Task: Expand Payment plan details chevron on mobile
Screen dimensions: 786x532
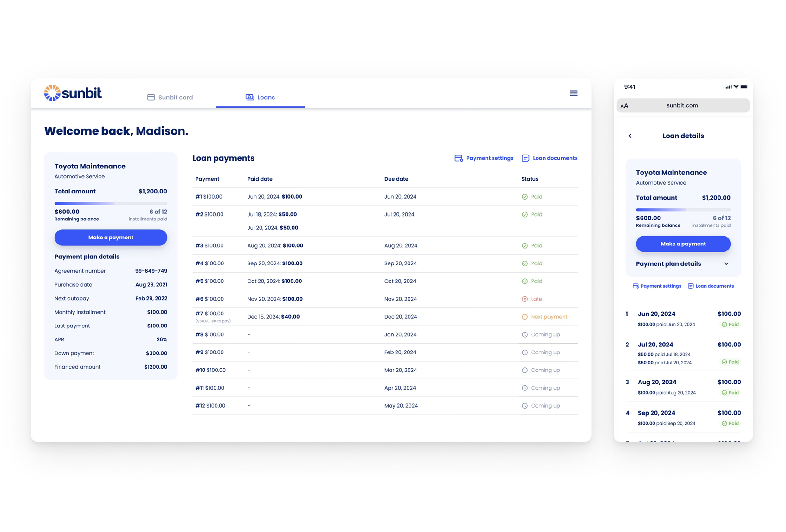Action: [x=726, y=264]
